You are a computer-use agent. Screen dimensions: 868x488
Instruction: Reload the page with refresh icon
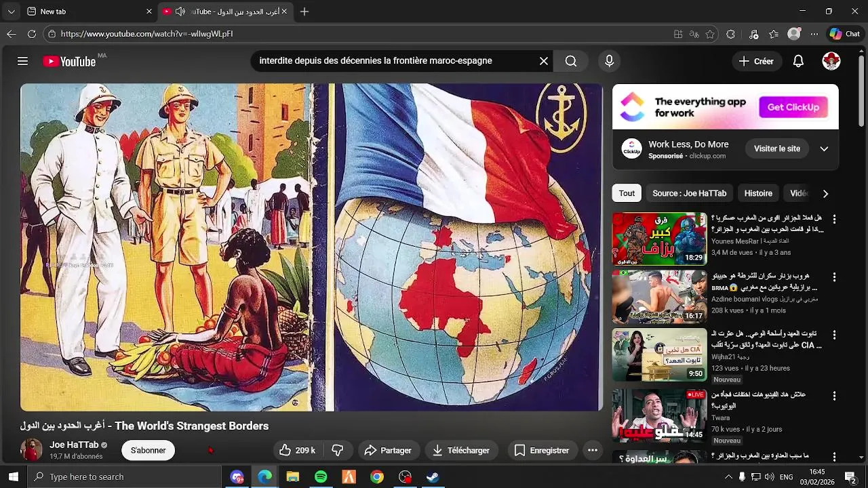coord(32,34)
